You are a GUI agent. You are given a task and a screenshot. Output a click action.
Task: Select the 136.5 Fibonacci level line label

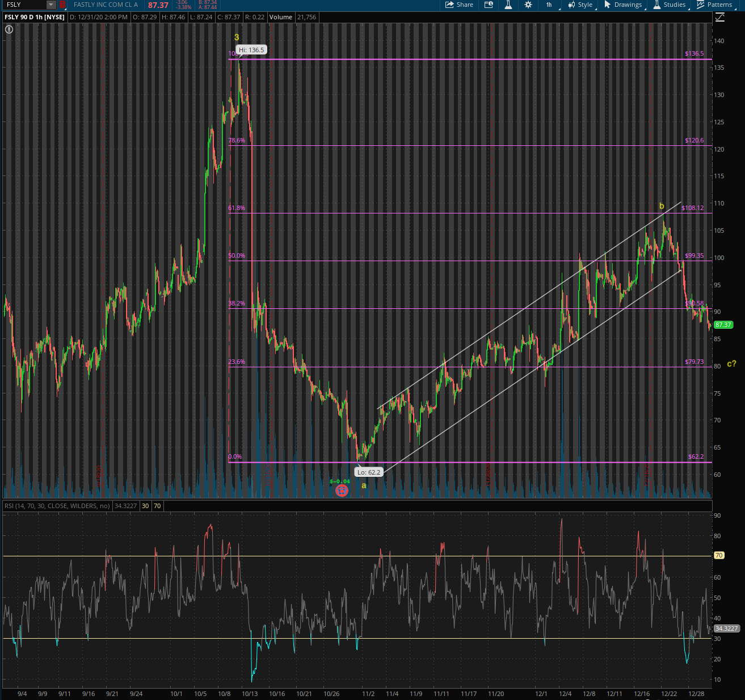pos(694,53)
